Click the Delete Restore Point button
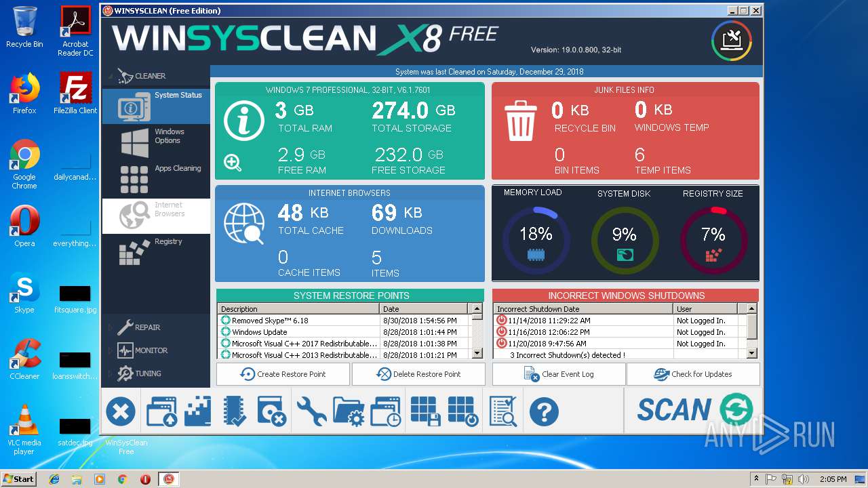Screen dimensions: 868x488 418,374
